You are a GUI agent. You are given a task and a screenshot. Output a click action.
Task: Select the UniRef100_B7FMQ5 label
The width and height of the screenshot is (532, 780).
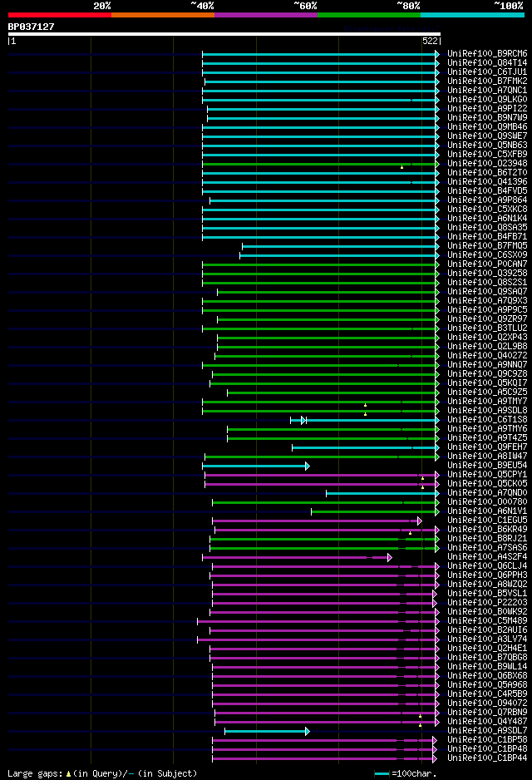coord(487,246)
